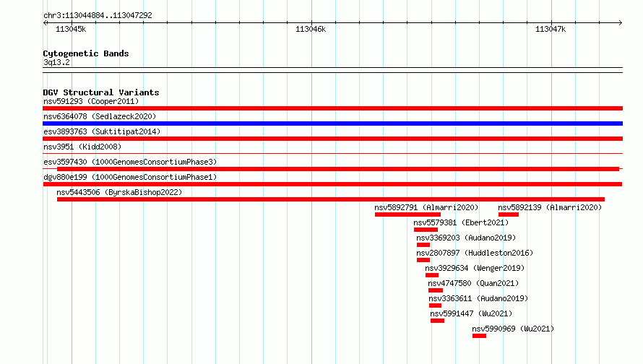Image resolution: width=643 pixels, height=364 pixels.
Task: Click the nsv3951 (Kidd2008) label
Action: (82, 147)
